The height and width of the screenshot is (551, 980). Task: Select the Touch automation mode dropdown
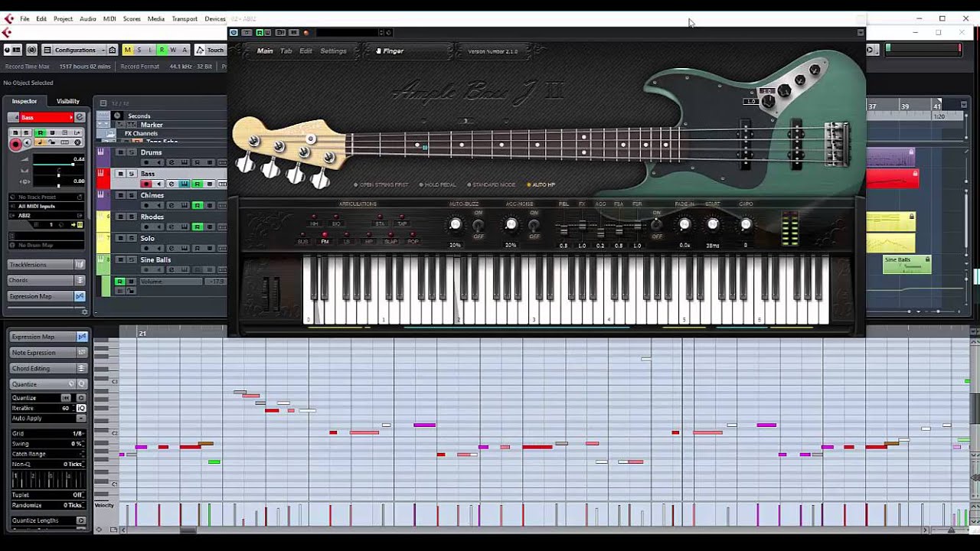(210, 50)
